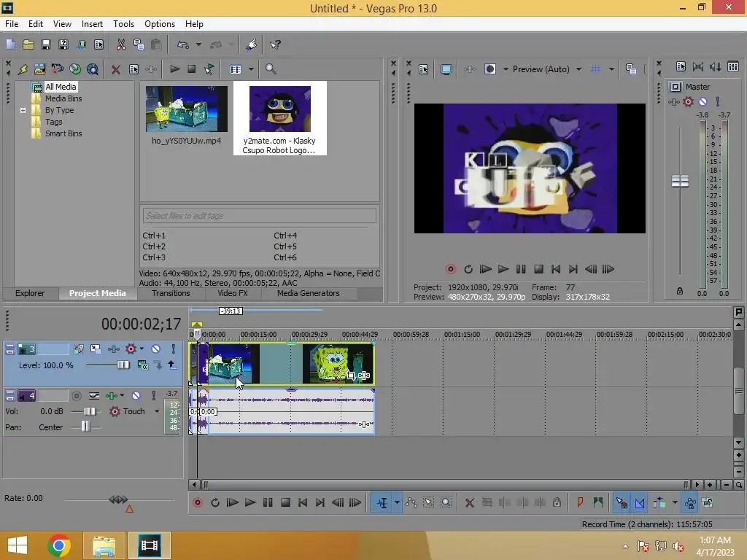Mute audio track 4
This screenshot has height=560, width=747.
pos(136,395)
